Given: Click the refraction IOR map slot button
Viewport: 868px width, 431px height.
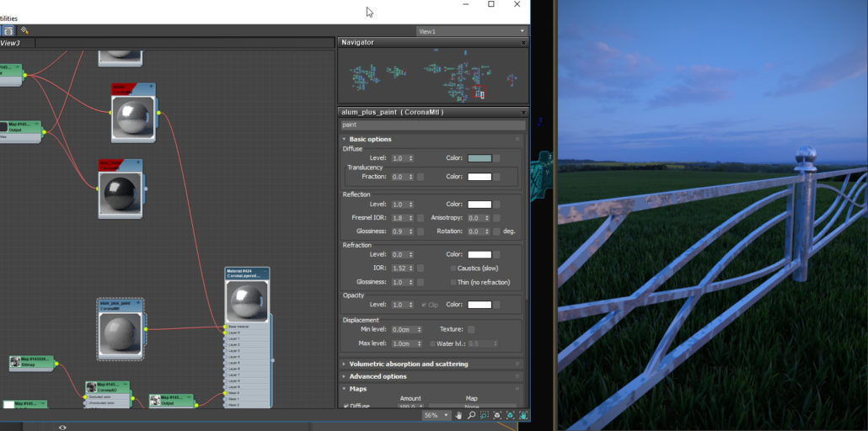Looking at the screenshot, I should pyautogui.click(x=421, y=269).
